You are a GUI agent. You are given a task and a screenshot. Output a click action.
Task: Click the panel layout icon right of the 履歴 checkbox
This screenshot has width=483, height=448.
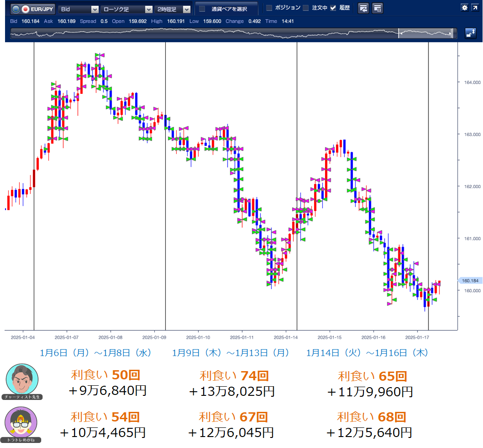[378, 8]
